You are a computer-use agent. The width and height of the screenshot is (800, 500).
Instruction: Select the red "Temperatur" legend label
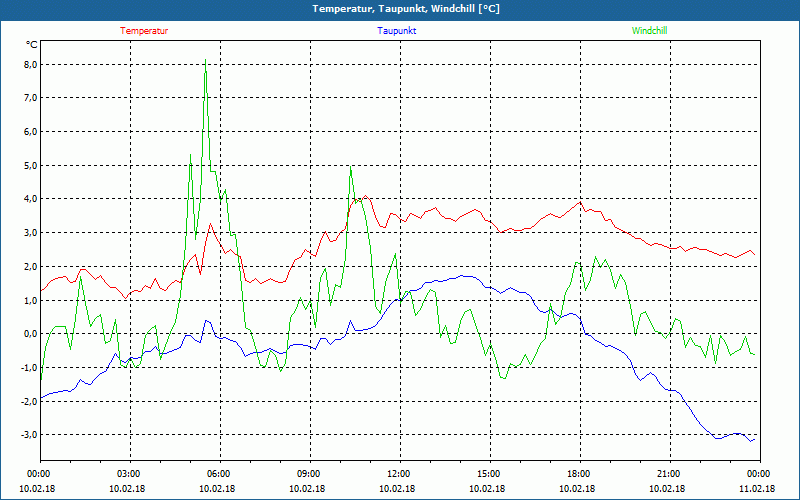[144, 31]
